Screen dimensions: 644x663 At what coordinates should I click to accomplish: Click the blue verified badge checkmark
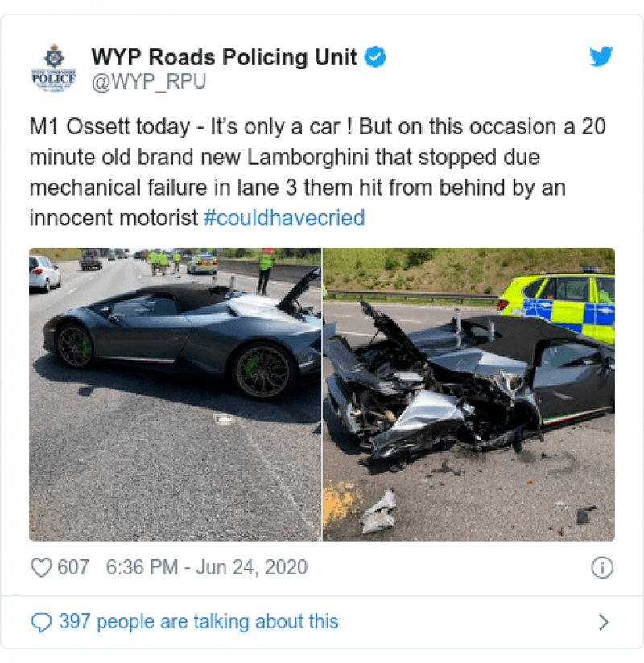coord(375,57)
